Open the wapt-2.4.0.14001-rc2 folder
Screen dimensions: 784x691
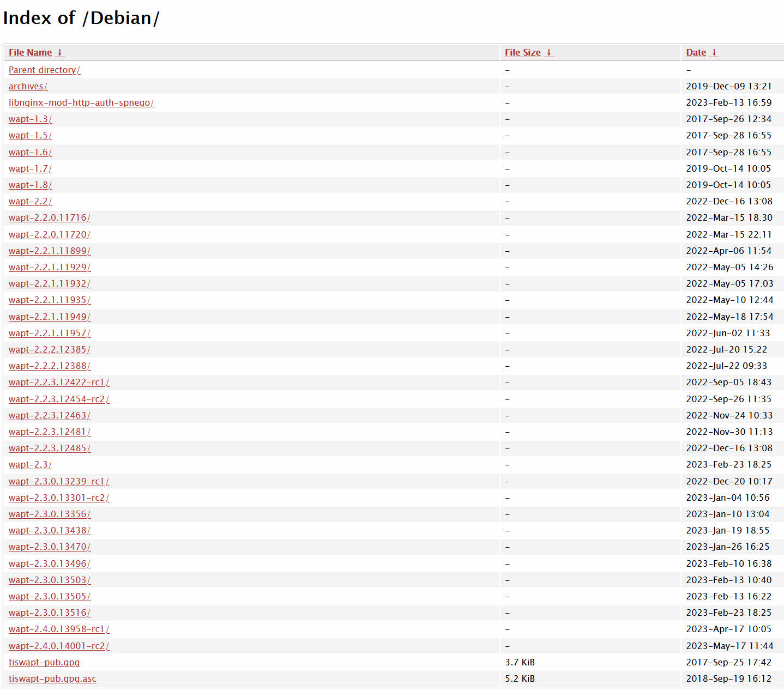tap(59, 646)
